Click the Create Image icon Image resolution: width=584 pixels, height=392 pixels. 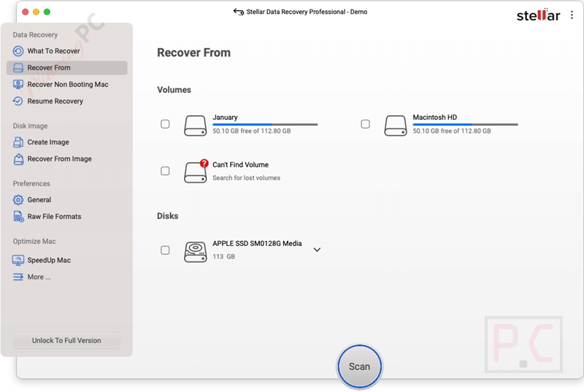[x=18, y=142]
